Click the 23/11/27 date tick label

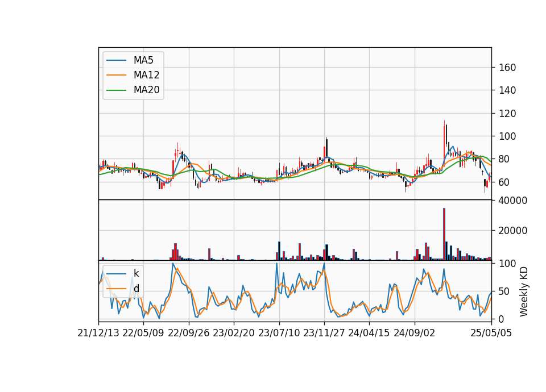[324, 333]
